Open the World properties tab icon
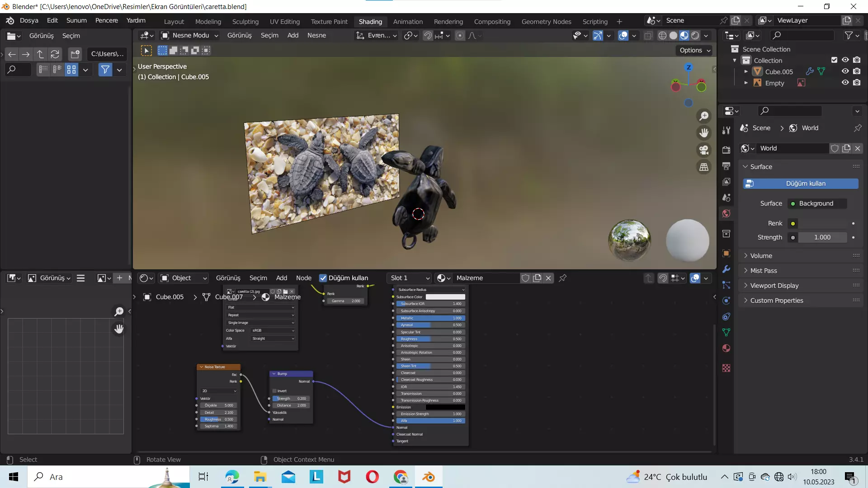868x488 pixels. point(726,214)
